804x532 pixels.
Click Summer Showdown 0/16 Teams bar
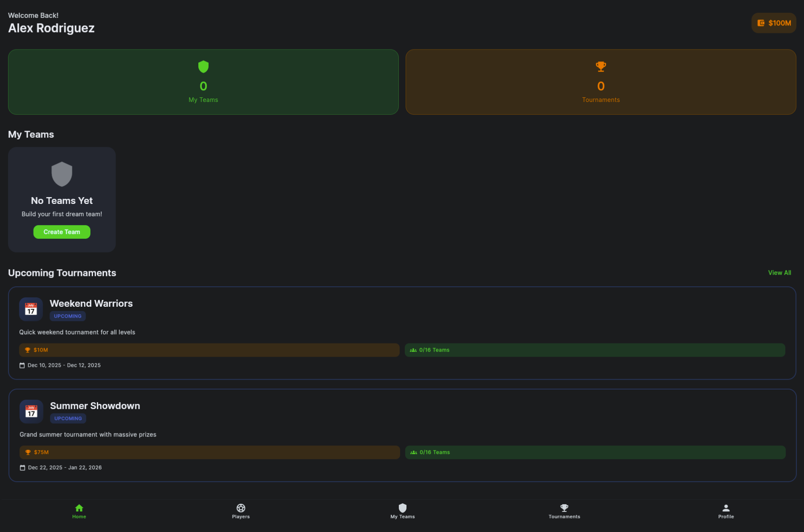tap(595, 452)
